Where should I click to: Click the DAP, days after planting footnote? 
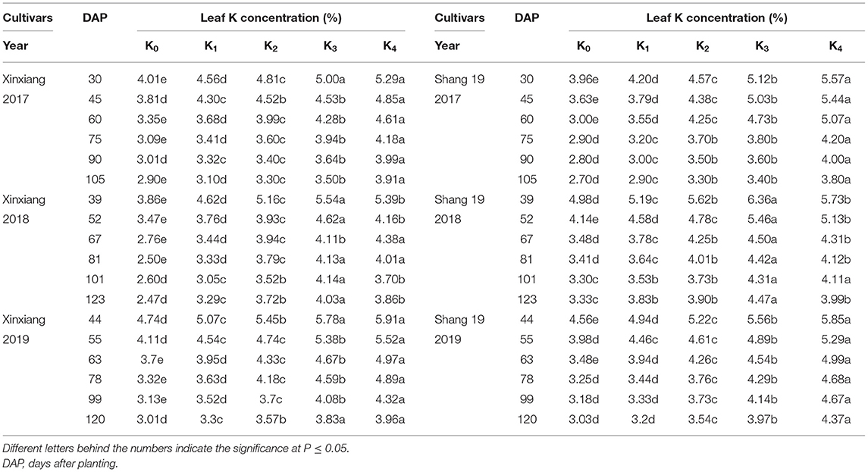[x=61, y=464]
